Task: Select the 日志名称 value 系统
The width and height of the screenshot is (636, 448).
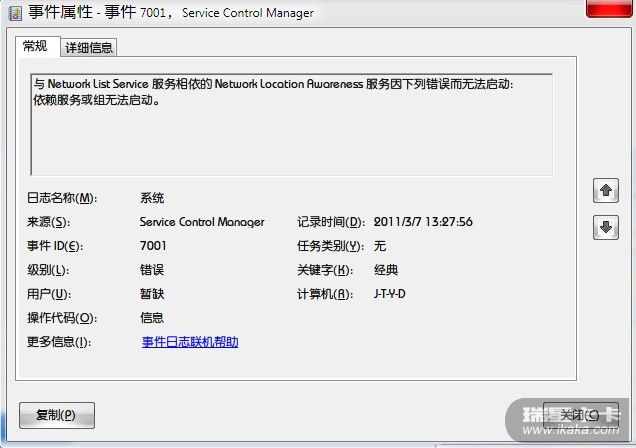Action: 152,198
